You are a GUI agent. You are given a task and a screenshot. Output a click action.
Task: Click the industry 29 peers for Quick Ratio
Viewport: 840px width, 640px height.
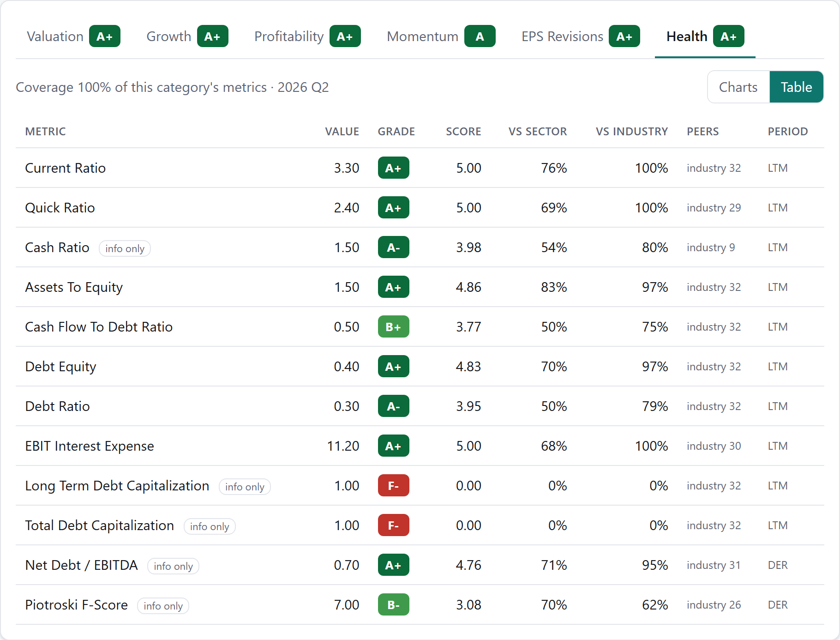click(714, 208)
